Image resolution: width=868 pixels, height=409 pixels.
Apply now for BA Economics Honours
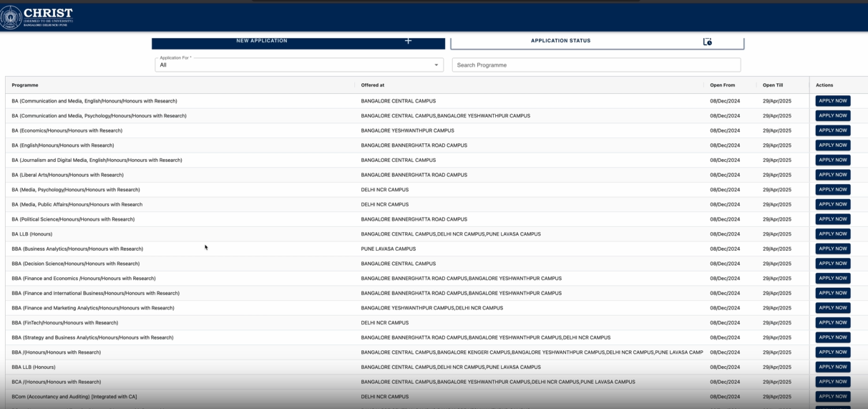pos(832,130)
